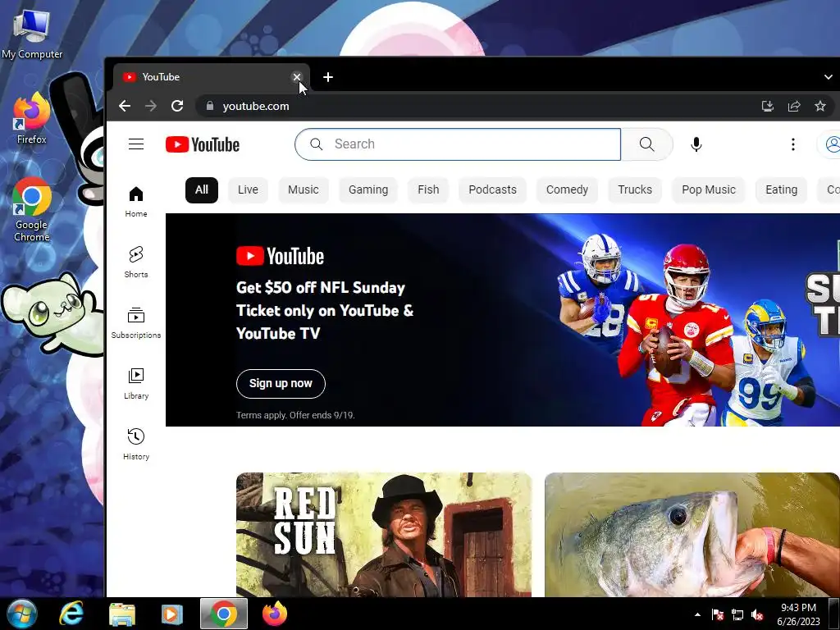Share this page using the share icon
Image resolution: width=840 pixels, height=630 pixels.
tap(794, 106)
